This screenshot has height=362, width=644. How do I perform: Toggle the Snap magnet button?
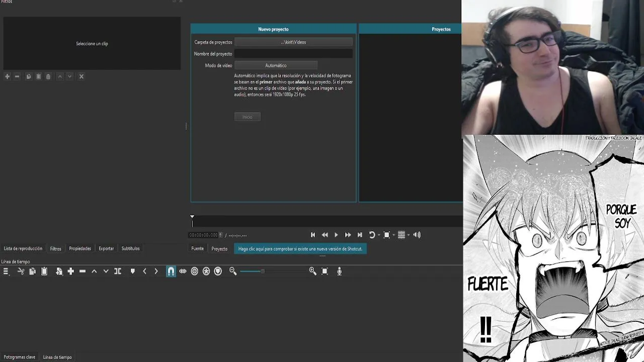[x=171, y=271]
